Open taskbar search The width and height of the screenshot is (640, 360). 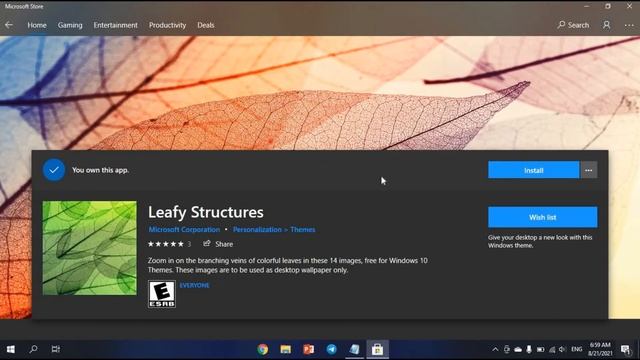[33, 349]
